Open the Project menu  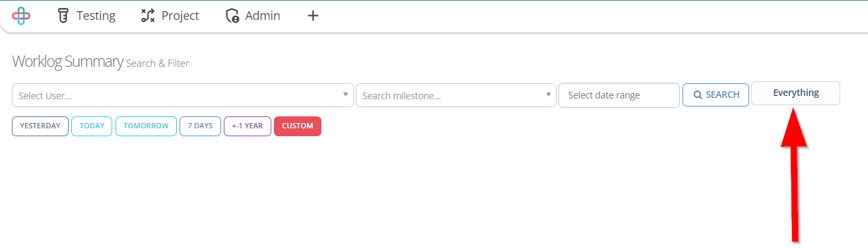[x=170, y=16]
